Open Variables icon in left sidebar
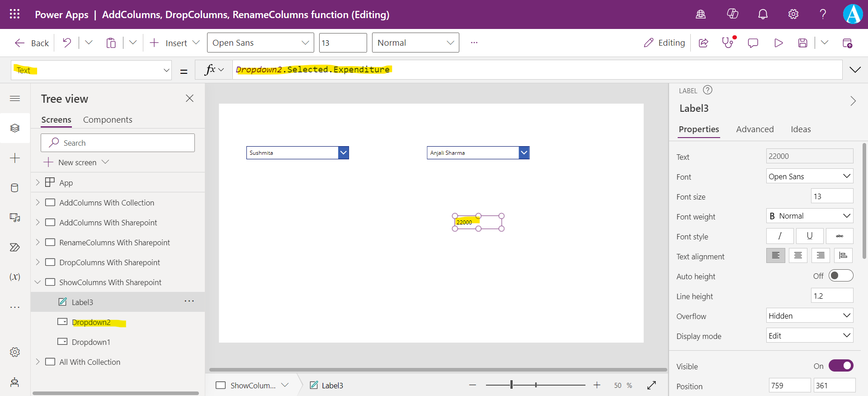Image resolution: width=868 pixels, height=396 pixels. pos(14,277)
